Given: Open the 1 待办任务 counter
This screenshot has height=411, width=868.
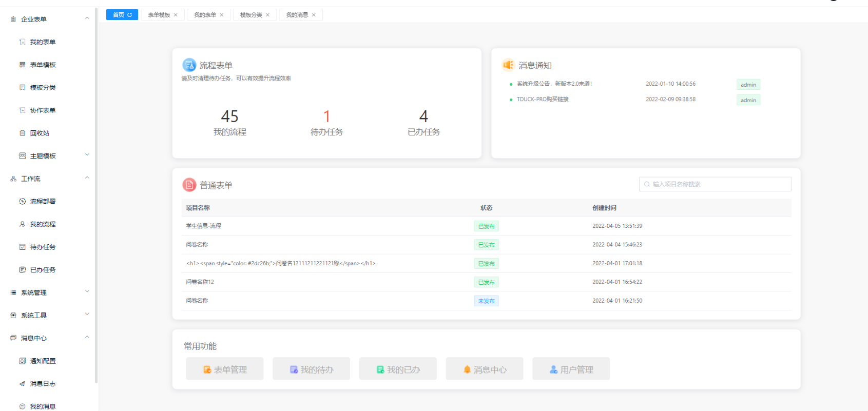Looking at the screenshot, I should coord(326,123).
